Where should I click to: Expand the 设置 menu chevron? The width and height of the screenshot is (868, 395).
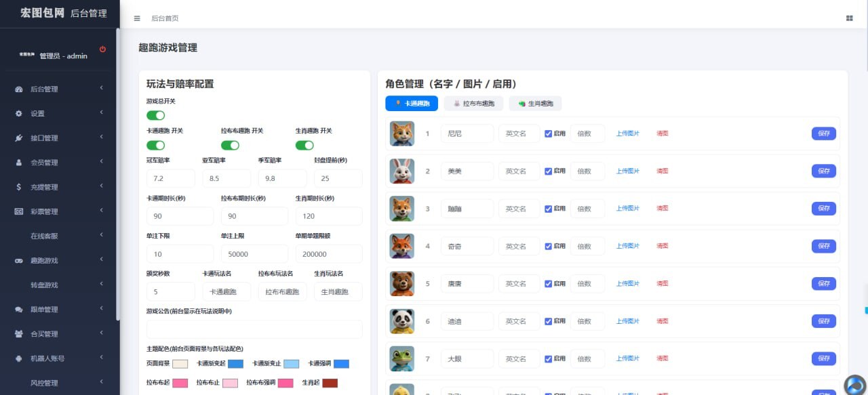click(101, 112)
